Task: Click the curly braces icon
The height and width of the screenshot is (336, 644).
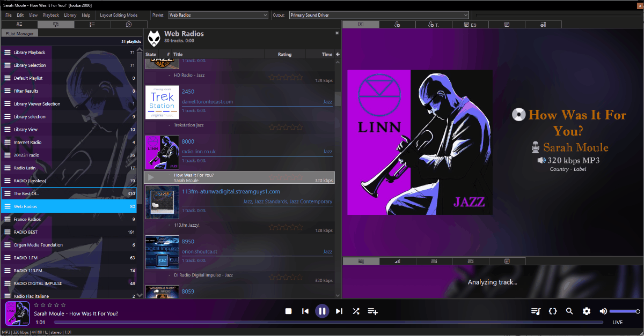Action: tap(553, 311)
